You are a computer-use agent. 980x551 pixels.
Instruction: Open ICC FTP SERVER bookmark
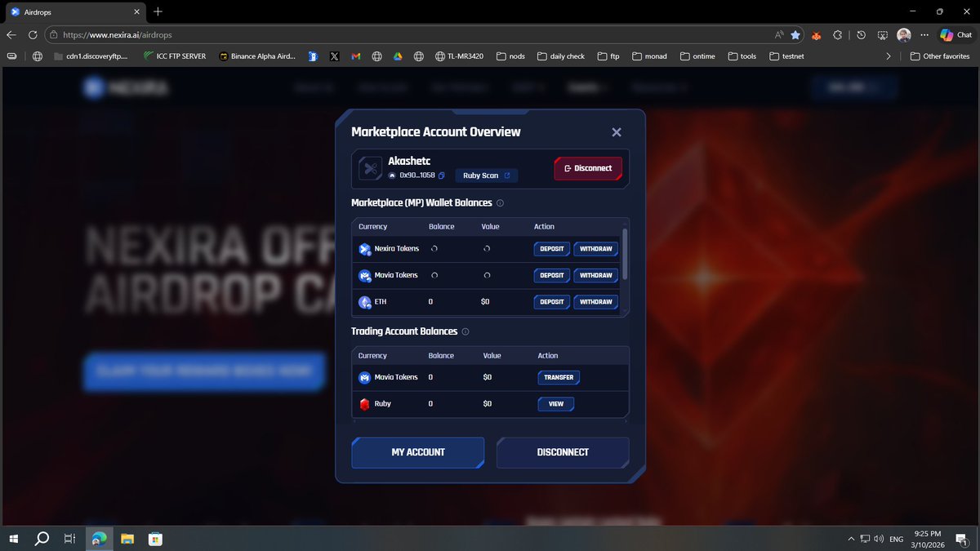(x=175, y=56)
